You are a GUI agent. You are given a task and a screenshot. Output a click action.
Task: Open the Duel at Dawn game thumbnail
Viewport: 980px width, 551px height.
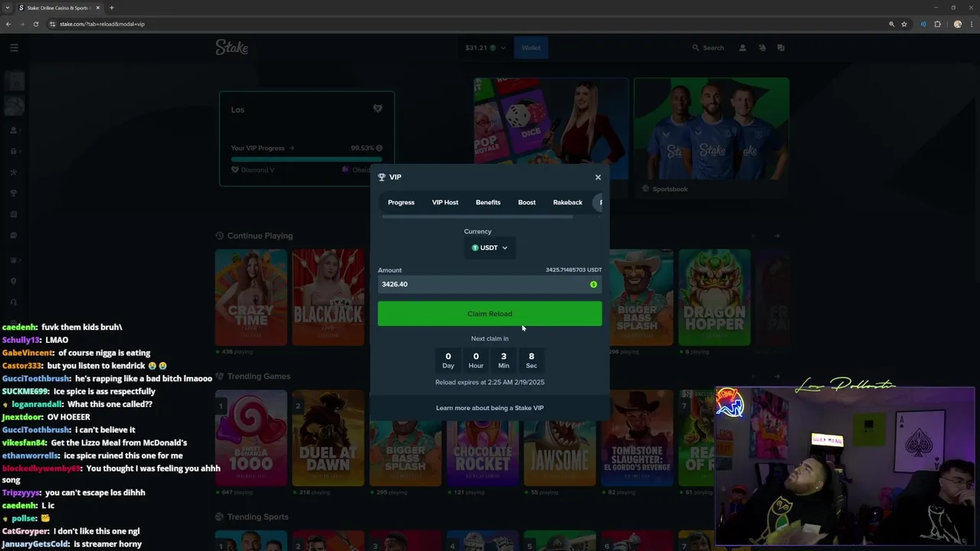tap(328, 438)
